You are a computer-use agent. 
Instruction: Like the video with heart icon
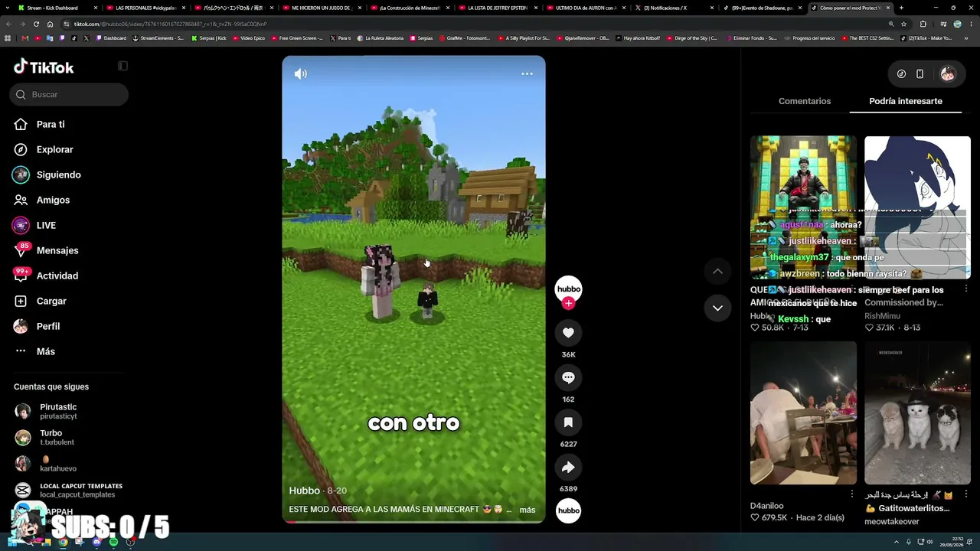[568, 333]
